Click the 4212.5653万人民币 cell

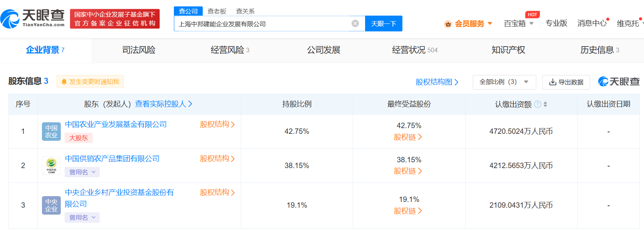pyautogui.click(x=521, y=166)
